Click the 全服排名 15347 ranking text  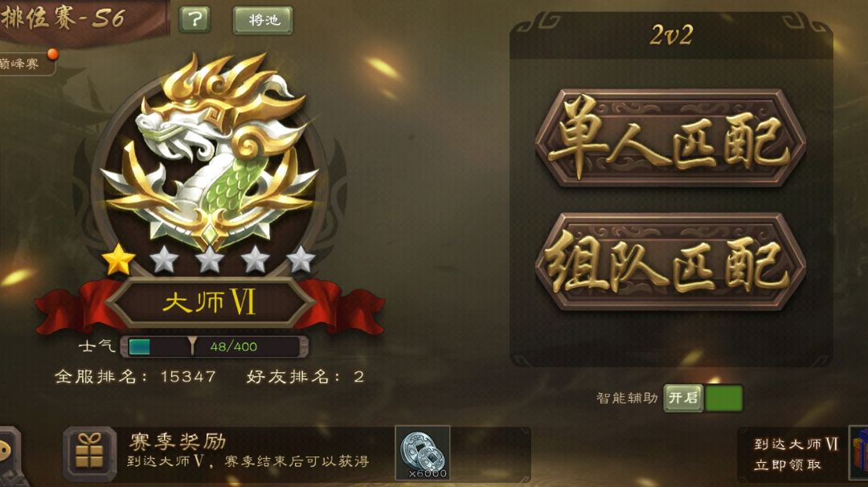135,377
